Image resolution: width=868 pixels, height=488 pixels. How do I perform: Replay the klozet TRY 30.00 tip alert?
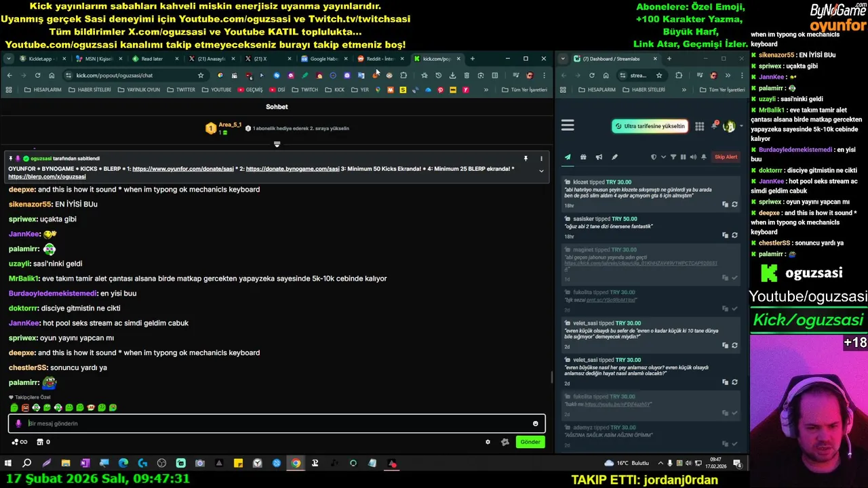pyautogui.click(x=734, y=204)
